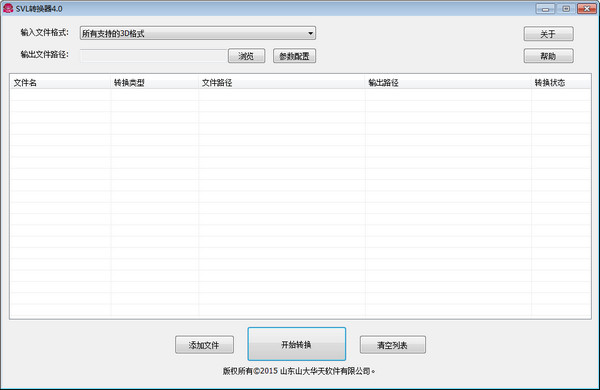Click the 输出路径 column header

point(448,83)
